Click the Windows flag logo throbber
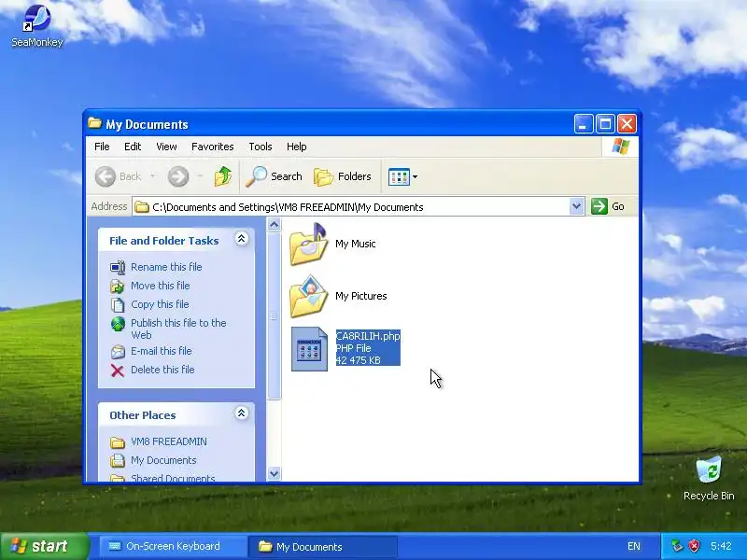 (x=620, y=147)
